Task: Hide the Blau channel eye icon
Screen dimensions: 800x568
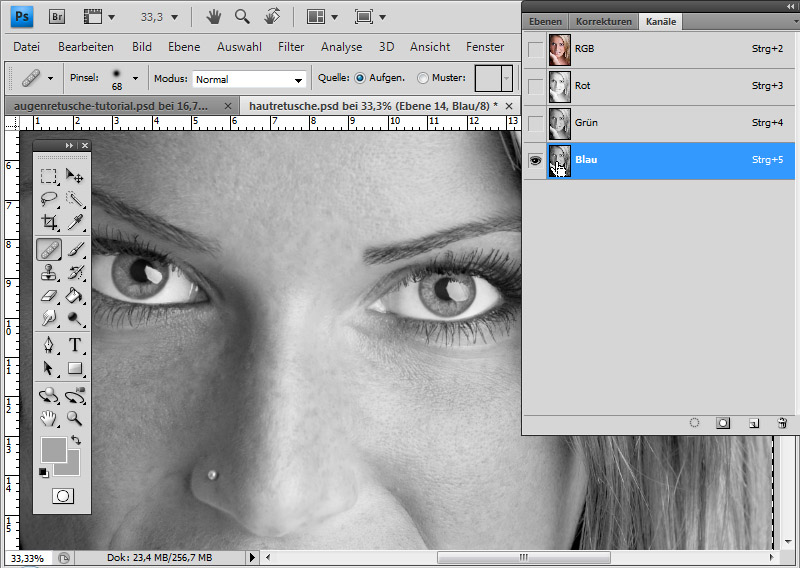Action: [536, 160]
